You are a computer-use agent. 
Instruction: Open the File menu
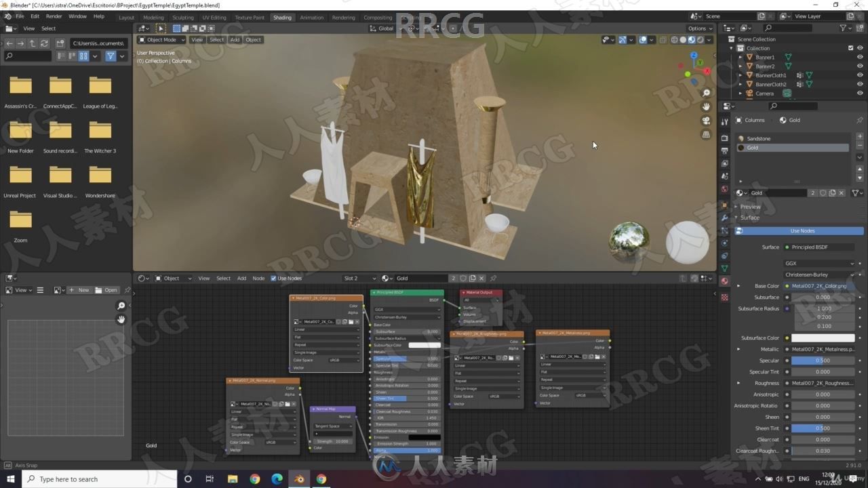[x=20, y=16]
